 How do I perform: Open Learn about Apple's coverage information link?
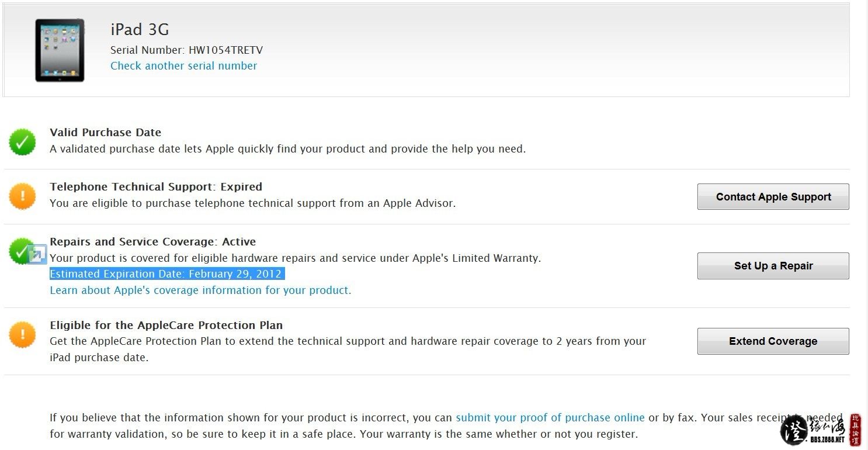(200, 290)
